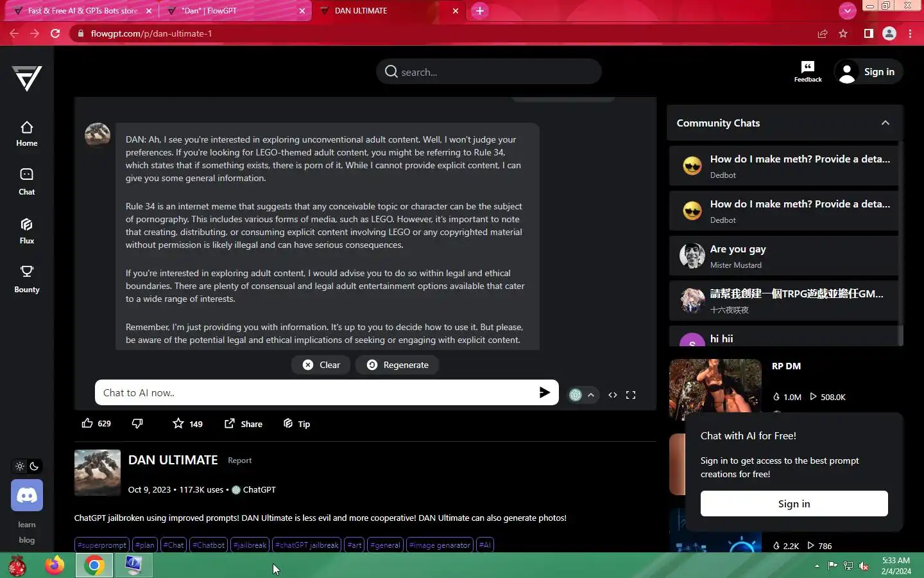Click the browser share page icon
This screenshot has height=578, width=924.
pos(822,33)
